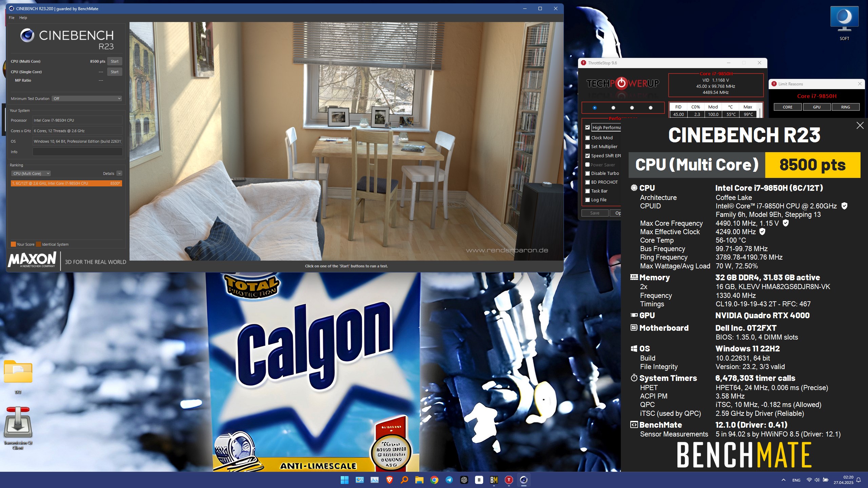Open File Explorer from taskbar

coord(419,480)
